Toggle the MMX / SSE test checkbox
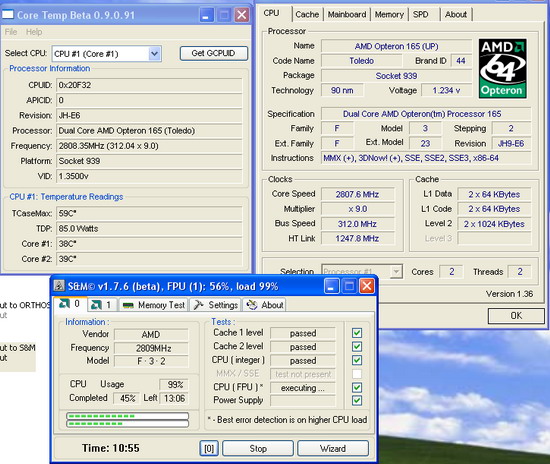 point(357,374)
